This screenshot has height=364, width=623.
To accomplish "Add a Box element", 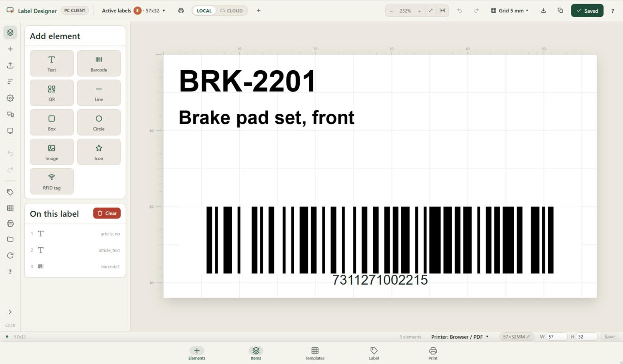I will click(52, 122).
